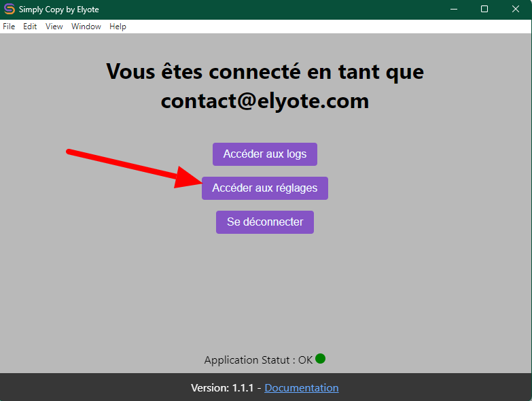The width and height of the screenshot is (532, 401).
Task: Maximize the Simply Copy window
Action: (x=484, y=9)
